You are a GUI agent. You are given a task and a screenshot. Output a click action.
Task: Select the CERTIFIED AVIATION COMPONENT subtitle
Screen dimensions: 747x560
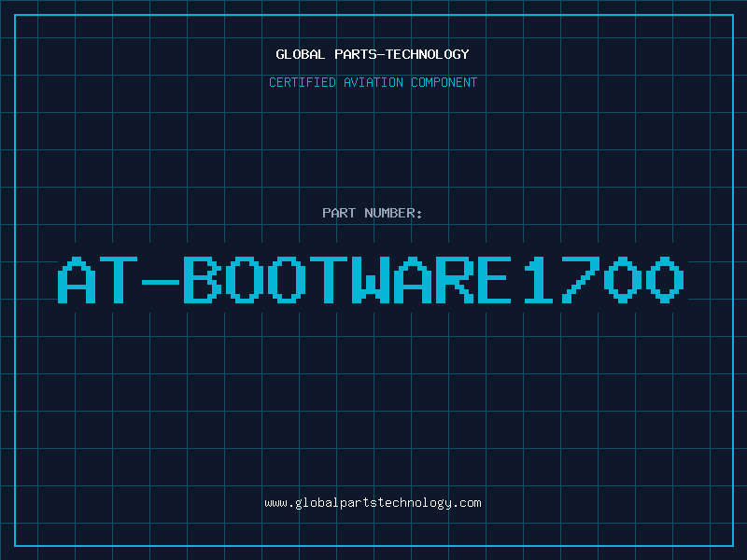tap(373, 82)
